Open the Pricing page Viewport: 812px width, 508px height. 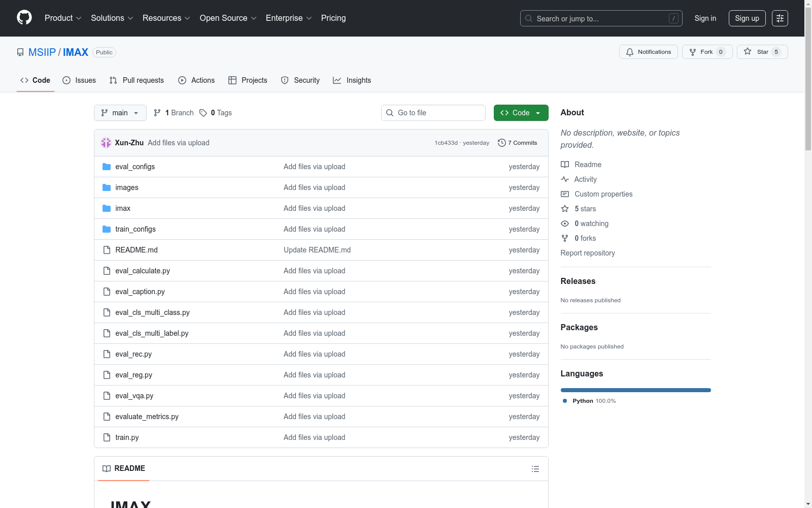(x=333, y=18)
